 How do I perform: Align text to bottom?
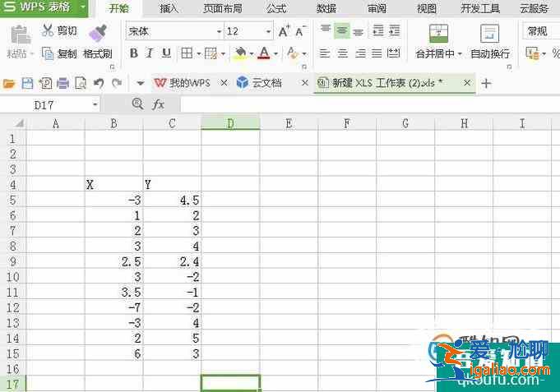coord(359,31)
